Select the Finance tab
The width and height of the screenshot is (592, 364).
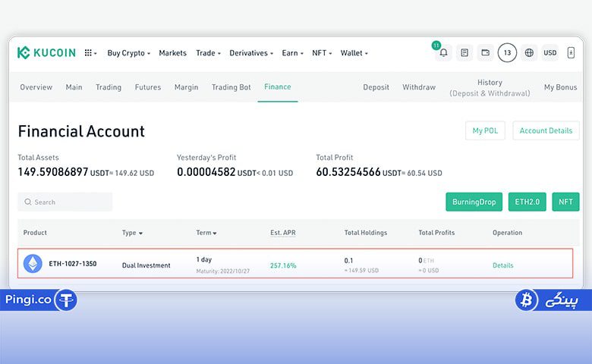[x=278, y=86]
